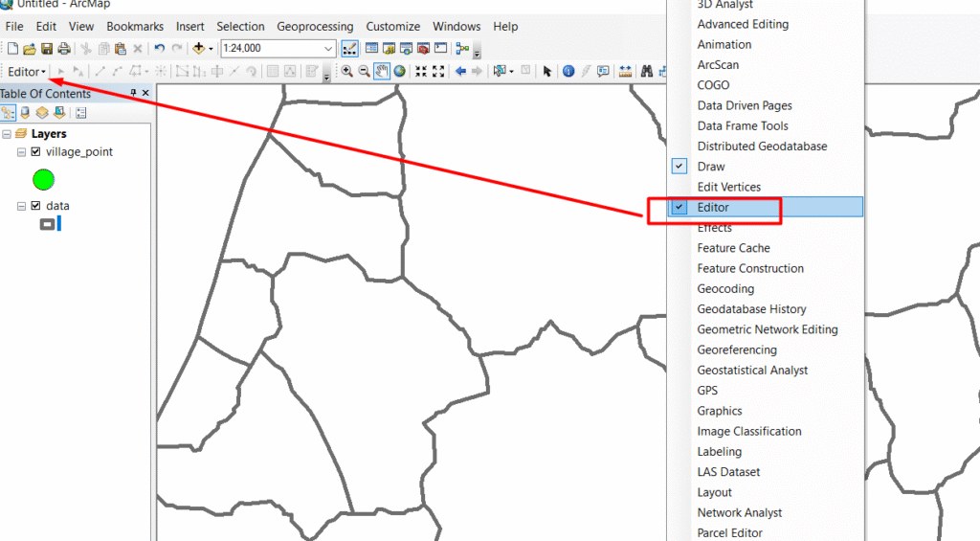List By Source in contents
Screen dimensions: 980x541
tap(25, 113)
